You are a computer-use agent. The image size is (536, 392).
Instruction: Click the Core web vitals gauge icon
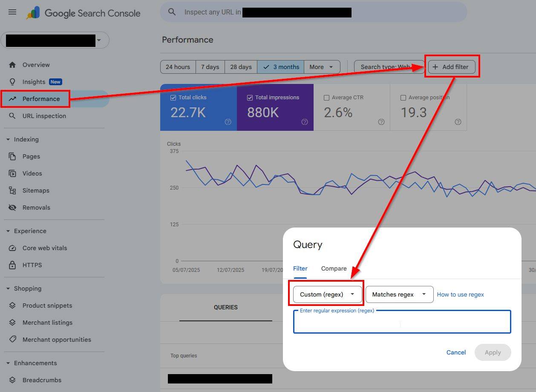coord(12,248)
